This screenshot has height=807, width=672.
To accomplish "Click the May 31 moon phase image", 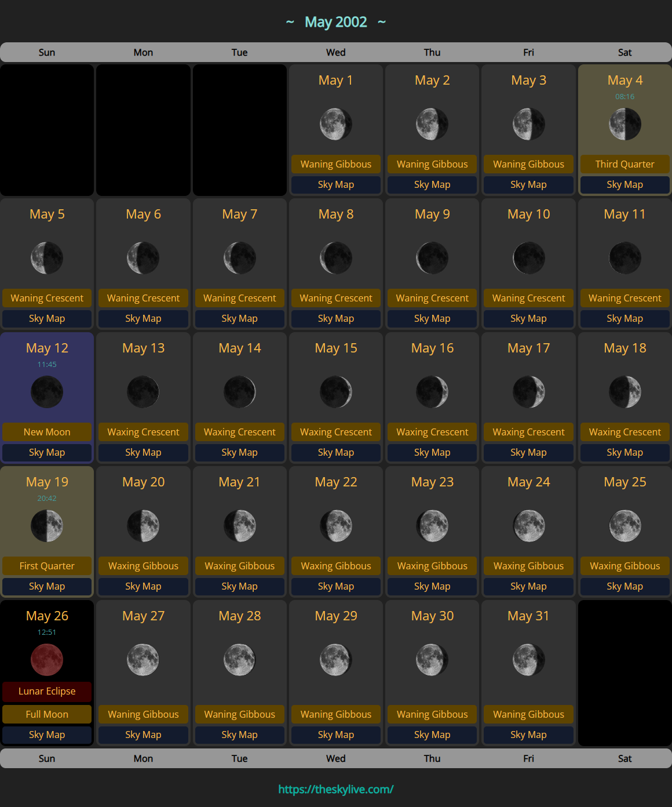I will (528, 660).
